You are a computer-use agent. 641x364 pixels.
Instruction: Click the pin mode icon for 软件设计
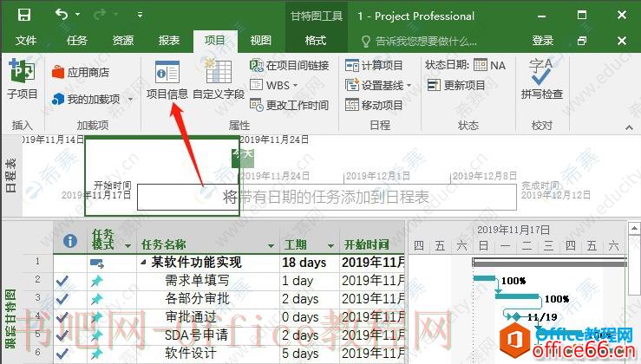[97, 354]
